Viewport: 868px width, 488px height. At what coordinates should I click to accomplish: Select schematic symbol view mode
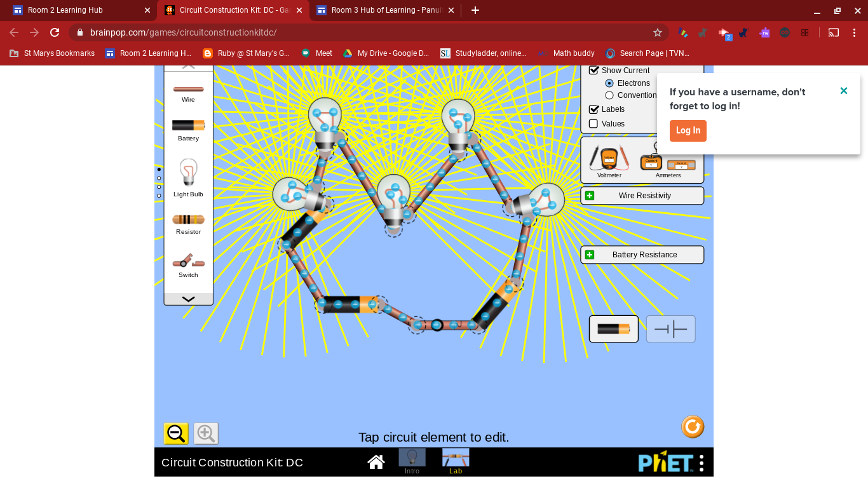tap(671, 329)
